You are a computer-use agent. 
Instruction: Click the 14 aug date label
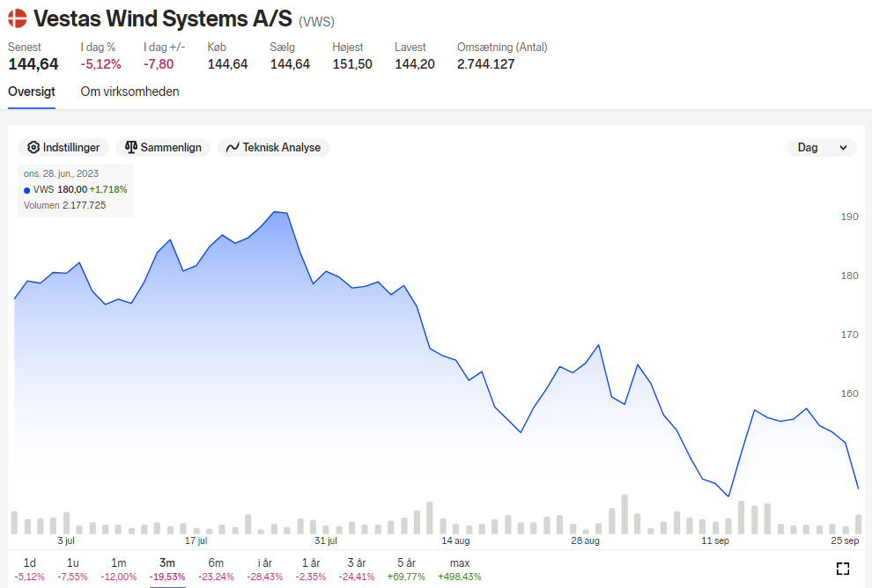(x=455, y=540)
